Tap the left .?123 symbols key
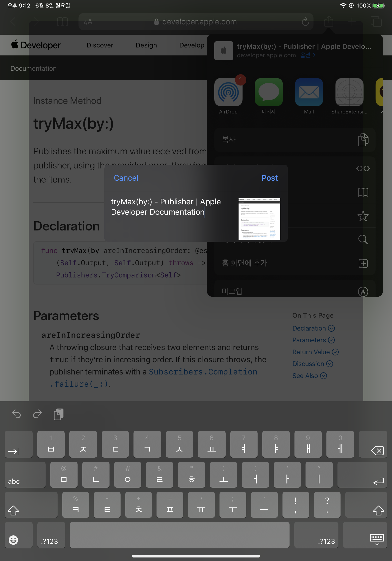Screen dimensions: 392x561 pos(51,535)
